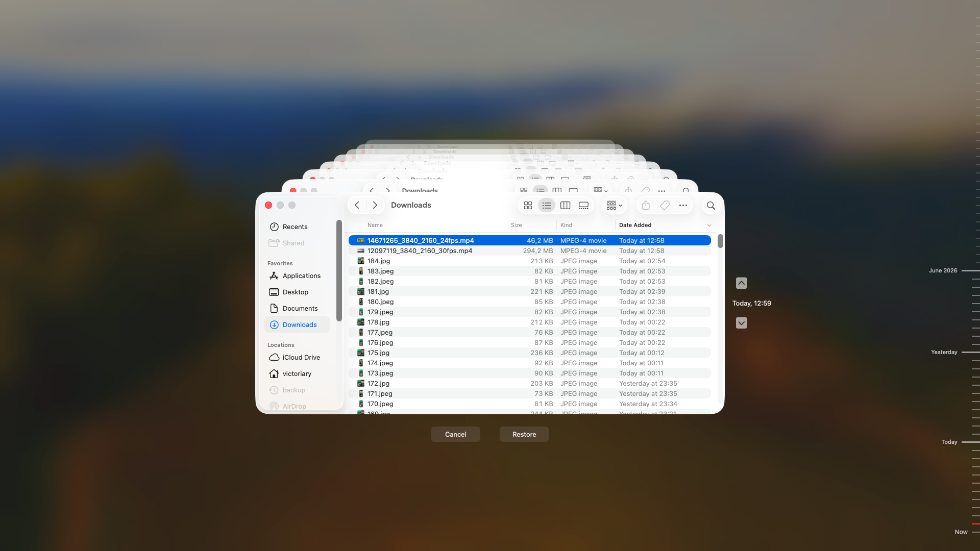Select file 184.jpg
This screenshot has width=980, height=551.
pyautogui.click(x=529, y=261)
